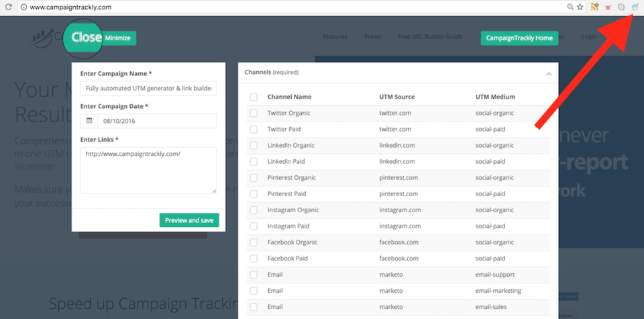Open the RSS feed extension icon
The height and width of the screenshot is (319, 644).
click(x=594, y=7)
